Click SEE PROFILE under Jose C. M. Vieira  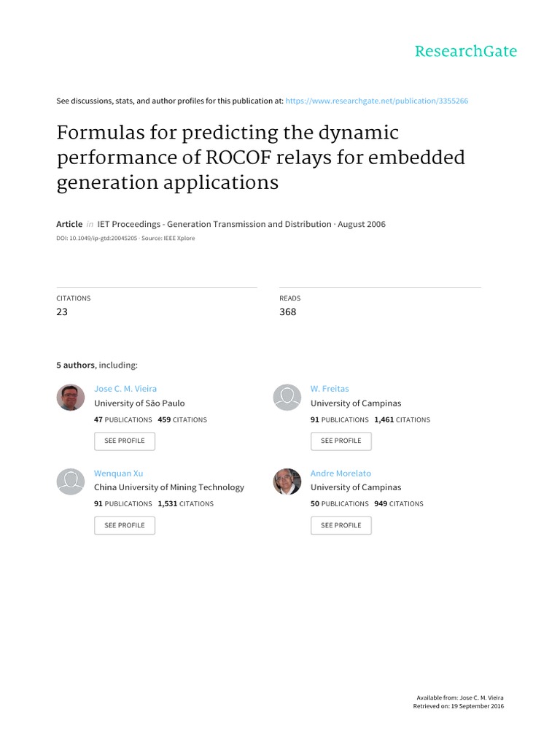[x=125, y=441]
